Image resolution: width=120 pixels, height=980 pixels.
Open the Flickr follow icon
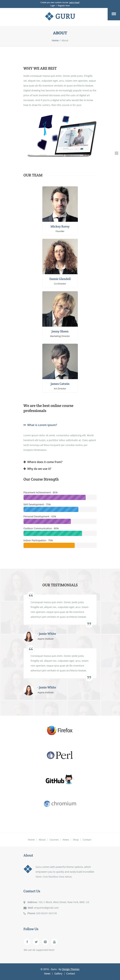[45, 942]
